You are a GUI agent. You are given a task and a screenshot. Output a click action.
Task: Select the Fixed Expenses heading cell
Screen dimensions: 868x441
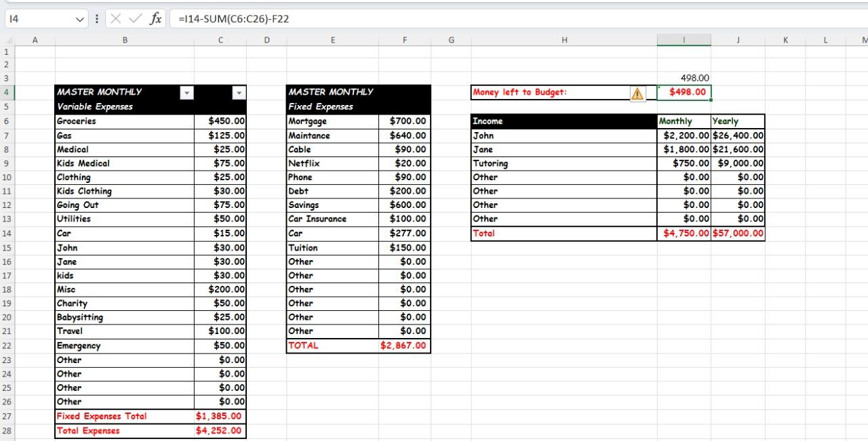(x=333, y=107)
